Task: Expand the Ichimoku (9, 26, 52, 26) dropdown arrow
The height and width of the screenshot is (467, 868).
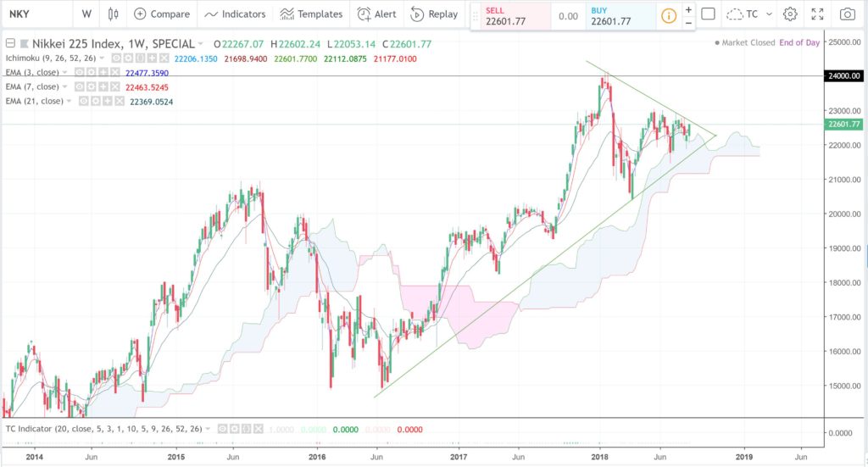Action: 102,58
